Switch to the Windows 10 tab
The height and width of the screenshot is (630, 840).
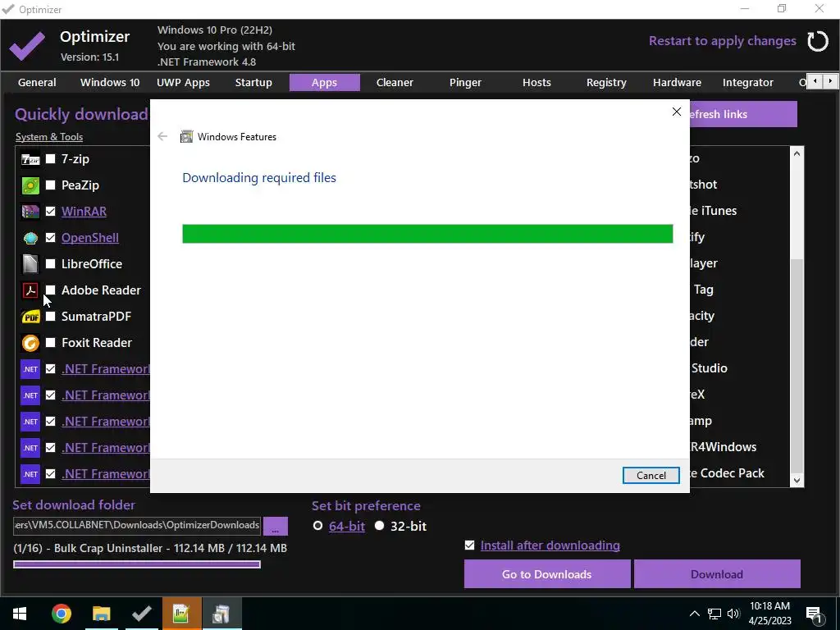110,83
